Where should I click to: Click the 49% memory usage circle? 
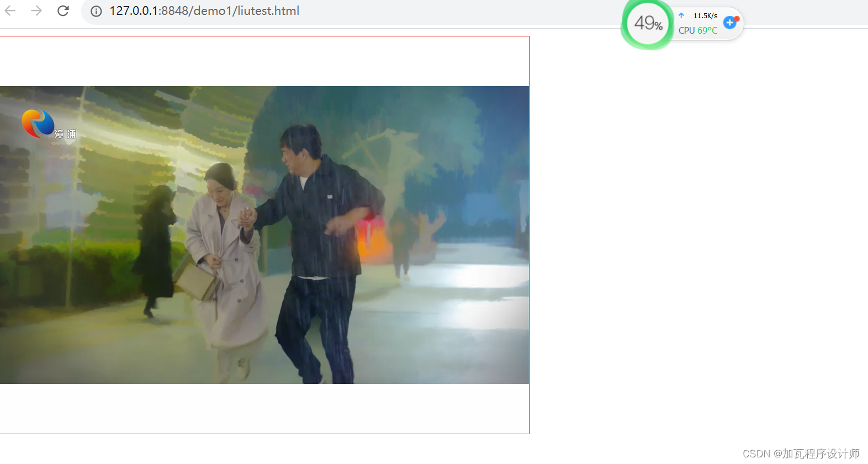pyautogui.click(x=648, y=23)
